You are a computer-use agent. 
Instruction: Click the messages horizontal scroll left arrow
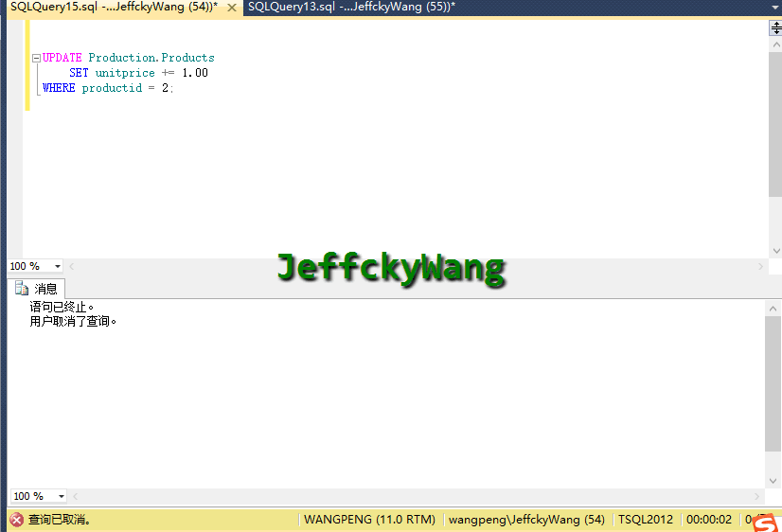point(76,496)
